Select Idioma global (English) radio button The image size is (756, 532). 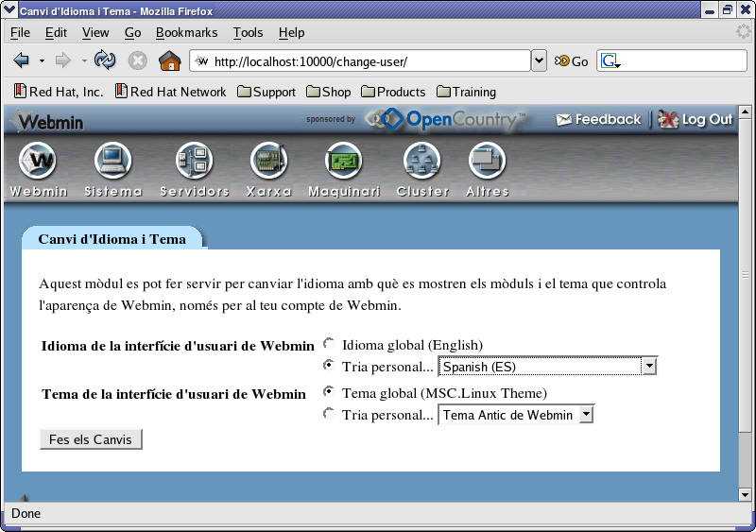(x=329, y=343)
